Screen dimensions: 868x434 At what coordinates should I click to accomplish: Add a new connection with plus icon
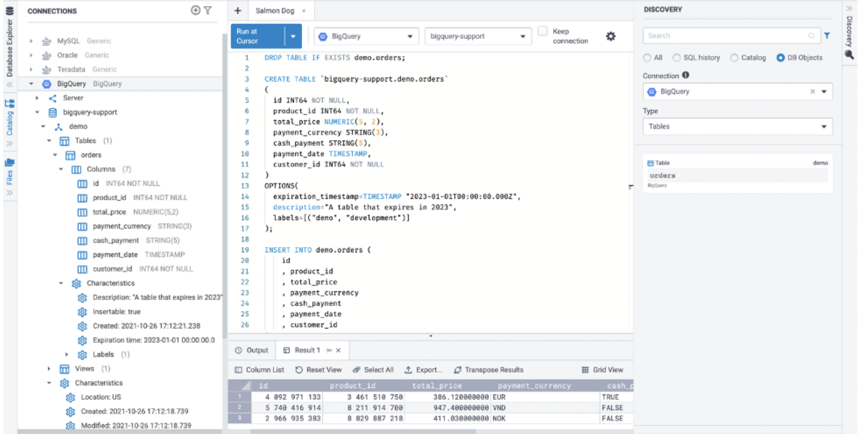(x=196, y=10)
